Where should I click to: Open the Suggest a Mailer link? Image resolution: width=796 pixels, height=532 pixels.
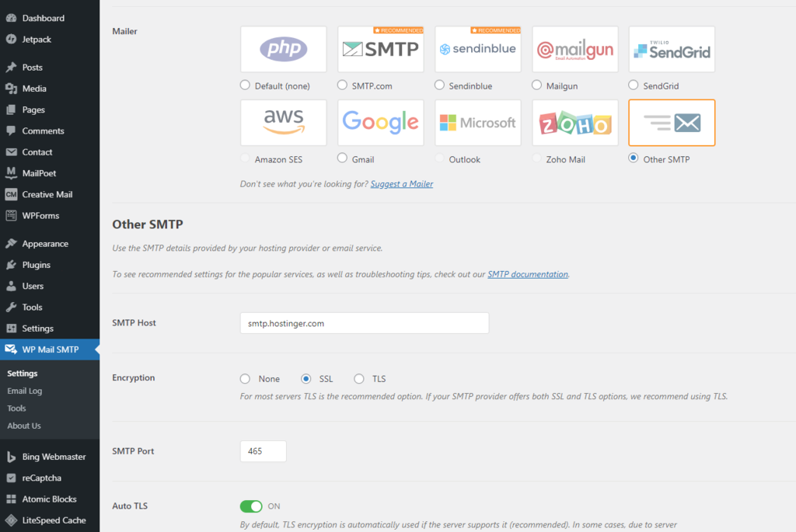402,184
